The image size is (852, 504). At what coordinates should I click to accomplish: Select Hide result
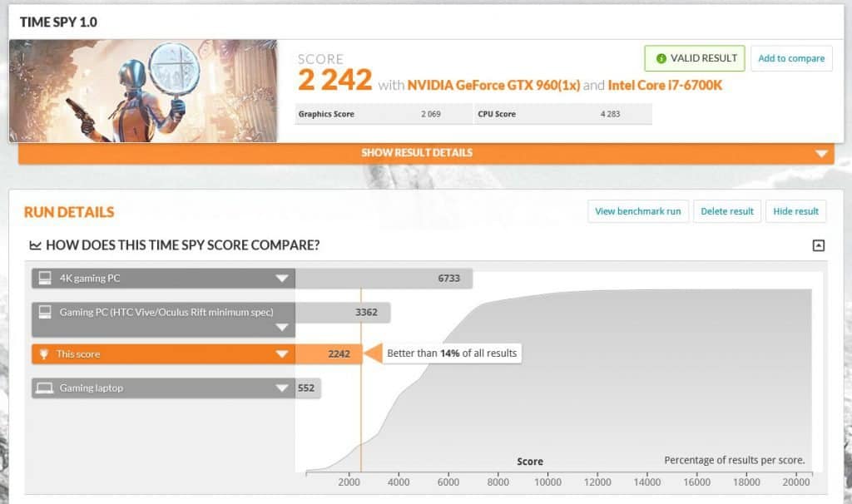[x=796, y=211]
